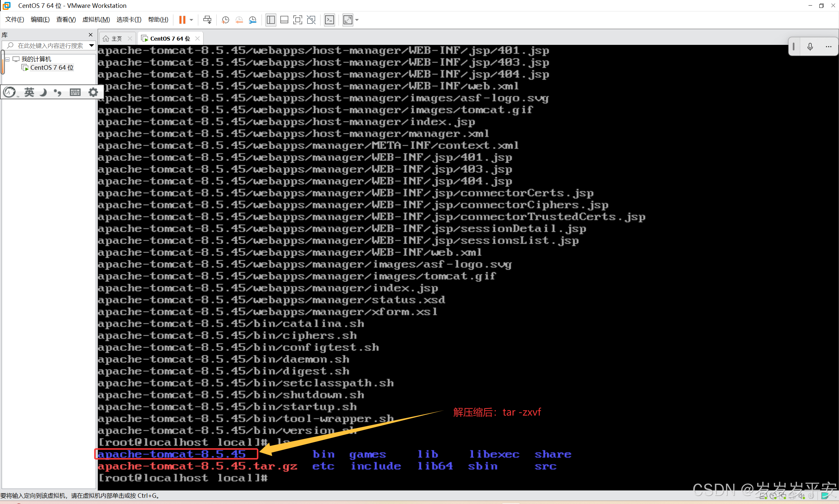Viewport: 839px width, 504px height.
Task: Open the IME soft keyboard icon
Action: pyautogui.click(x=75, y=92)
